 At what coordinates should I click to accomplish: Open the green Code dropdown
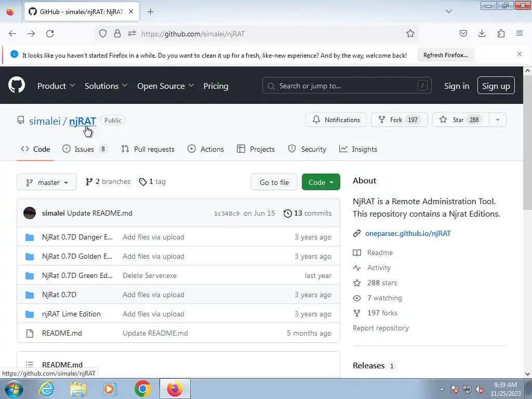point(321,182)
